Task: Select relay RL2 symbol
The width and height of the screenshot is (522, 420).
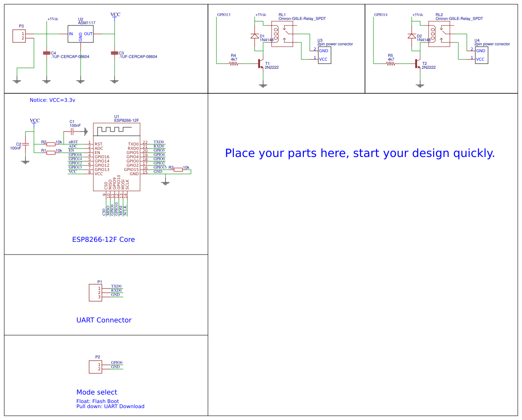Action: (440, 34)
